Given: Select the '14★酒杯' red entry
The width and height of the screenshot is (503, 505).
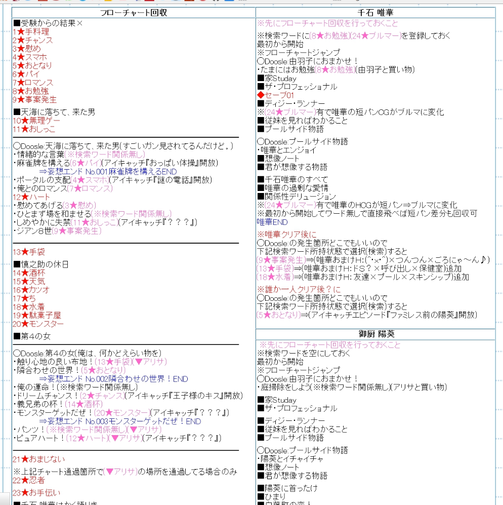Looking at the screenshot, I should pos(29,273).
